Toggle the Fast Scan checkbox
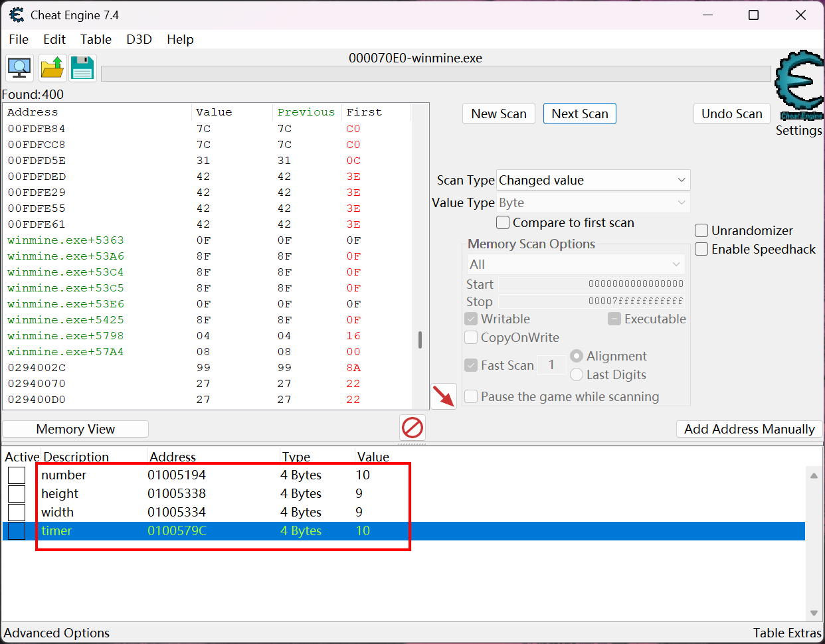Viewport: 825px width, 644px height. click(x=471, y=365)
